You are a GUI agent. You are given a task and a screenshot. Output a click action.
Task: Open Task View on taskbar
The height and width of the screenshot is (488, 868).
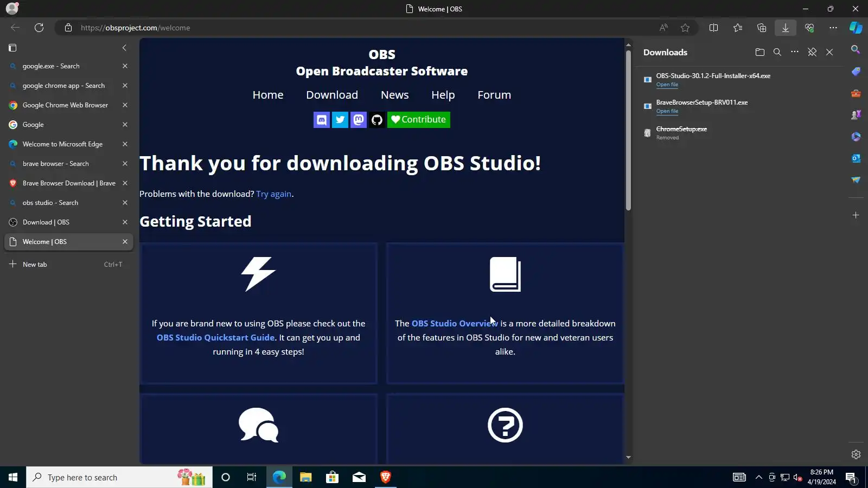click(x=252, y=477)
